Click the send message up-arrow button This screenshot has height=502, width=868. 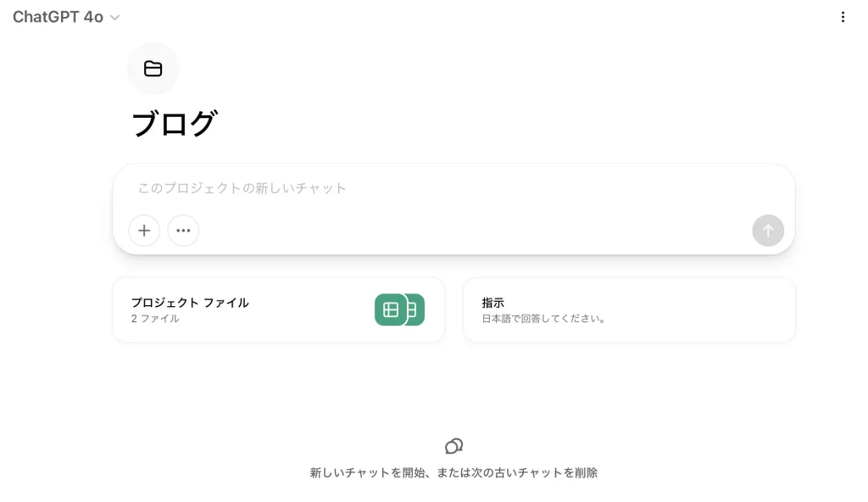click(768, 231)
